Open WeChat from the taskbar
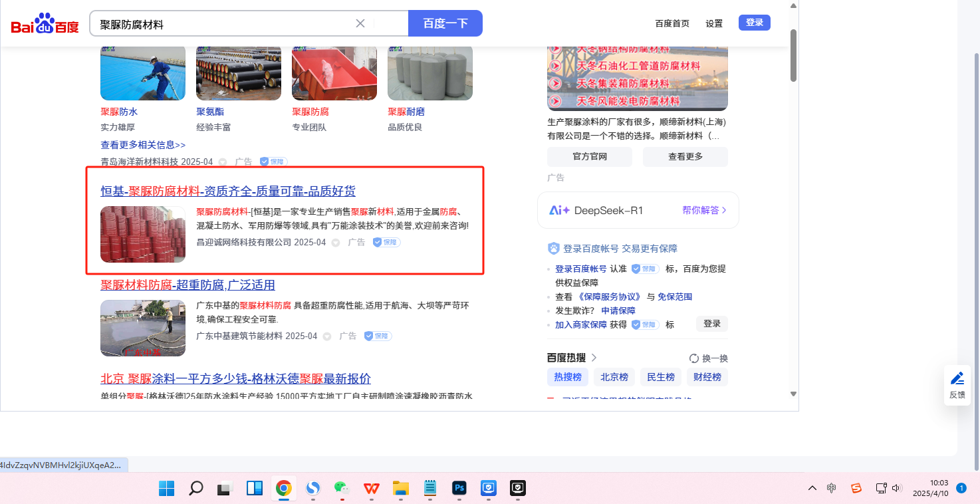The width and height of the screenshot is (980, 504). click(341, 489)
